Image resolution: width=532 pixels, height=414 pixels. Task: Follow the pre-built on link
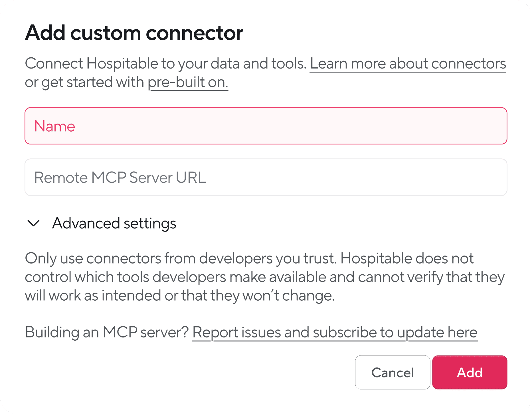188,83
